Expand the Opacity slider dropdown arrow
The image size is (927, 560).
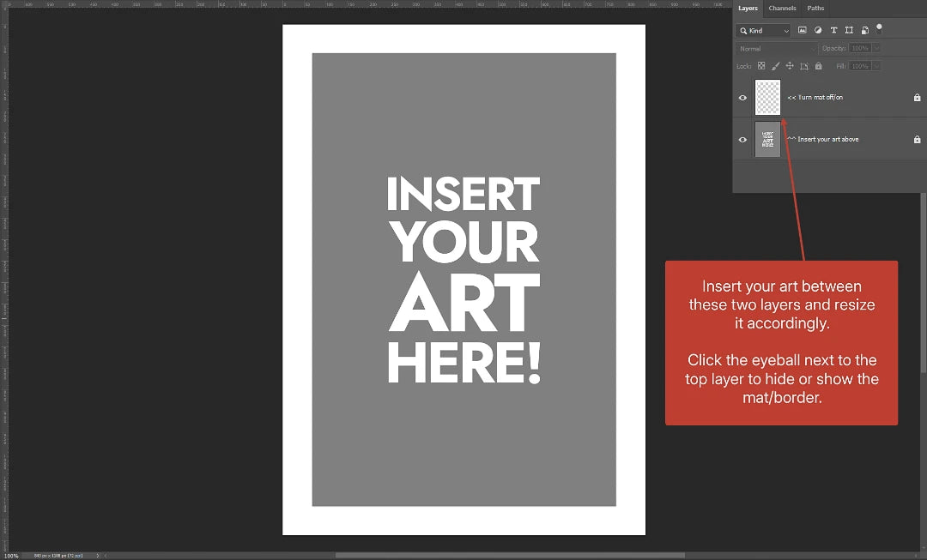pyautogui.click(x=875, y=49)
